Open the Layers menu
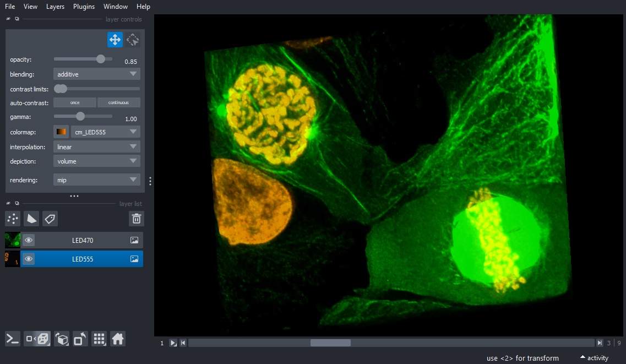Viewport: 626px width, 364px height. click(x=55, y=7)
